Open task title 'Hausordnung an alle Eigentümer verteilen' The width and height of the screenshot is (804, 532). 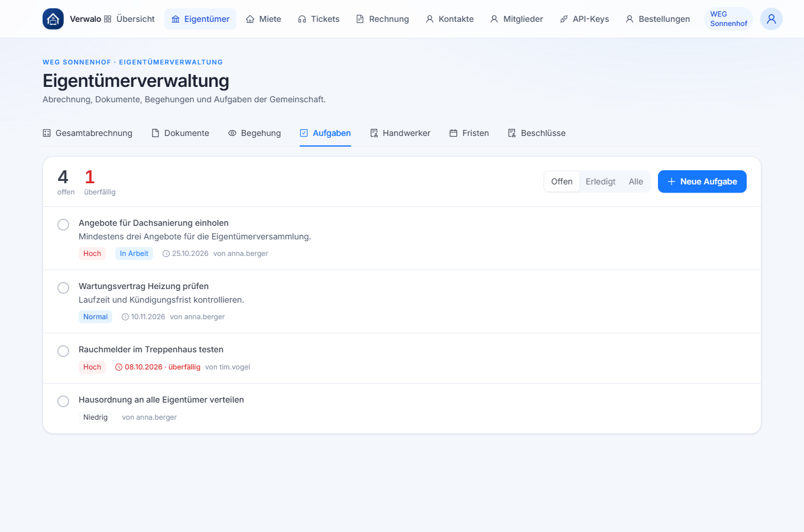[161, 400]
